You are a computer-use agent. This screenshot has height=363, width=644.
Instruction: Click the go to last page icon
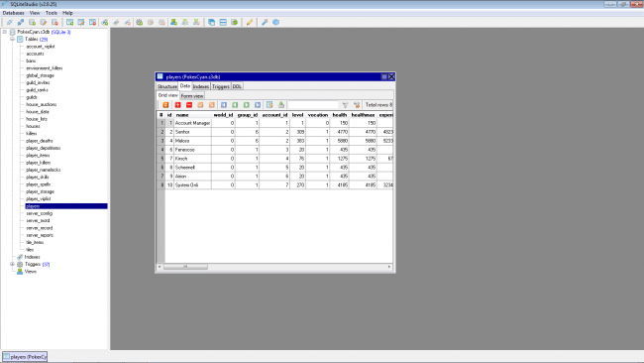[258, 105]
